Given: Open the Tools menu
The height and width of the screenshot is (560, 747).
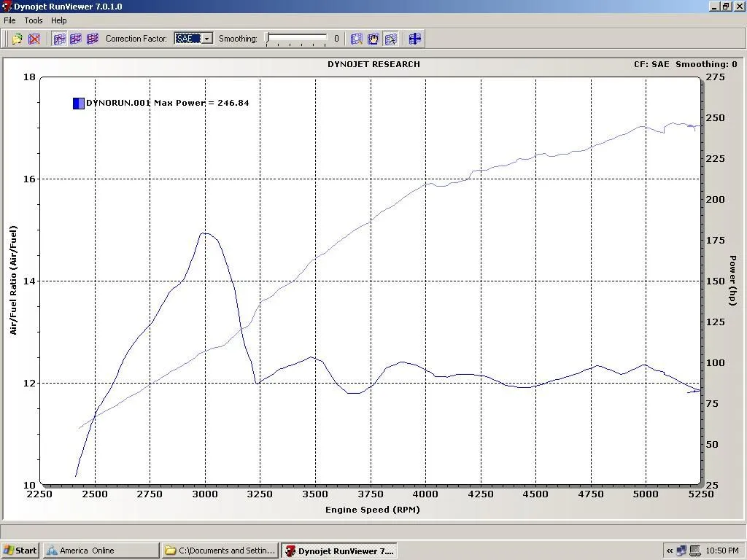Looking at the screenshot, I should point(33,20).
